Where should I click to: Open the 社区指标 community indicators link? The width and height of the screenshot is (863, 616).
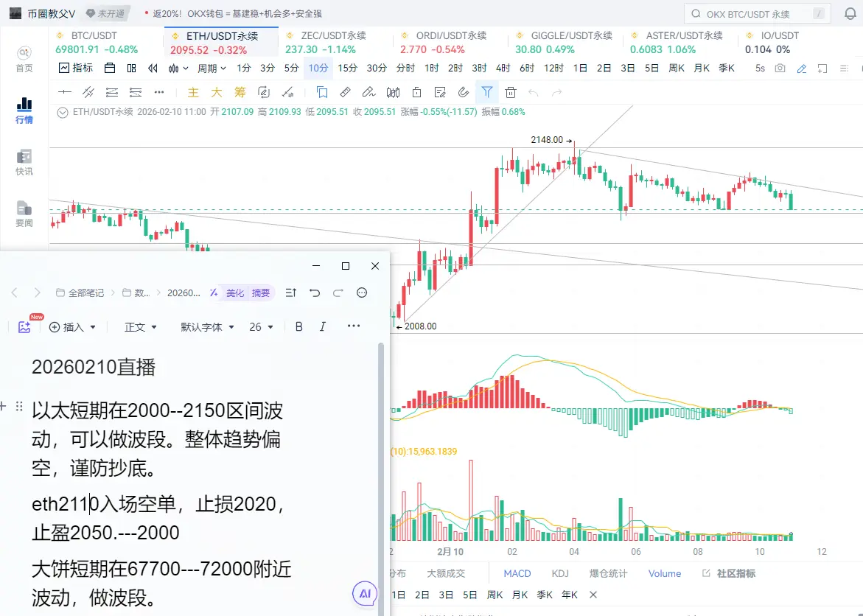729,573
